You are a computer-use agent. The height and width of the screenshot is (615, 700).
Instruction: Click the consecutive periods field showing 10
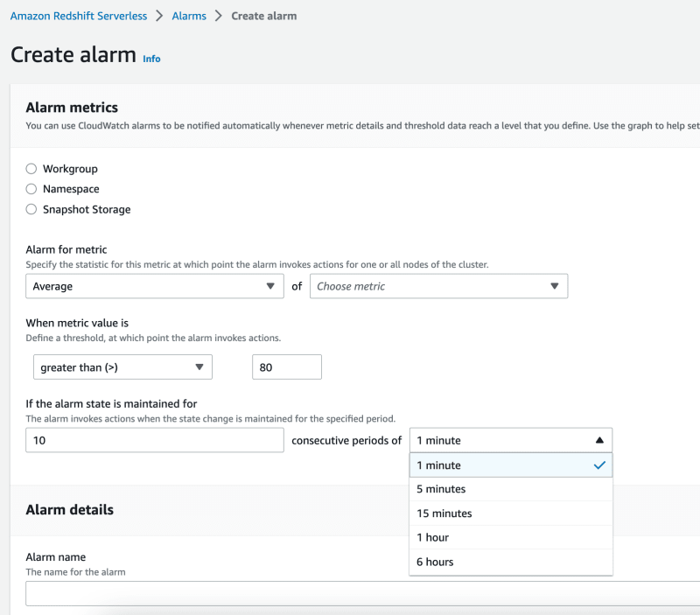point(155,440)
